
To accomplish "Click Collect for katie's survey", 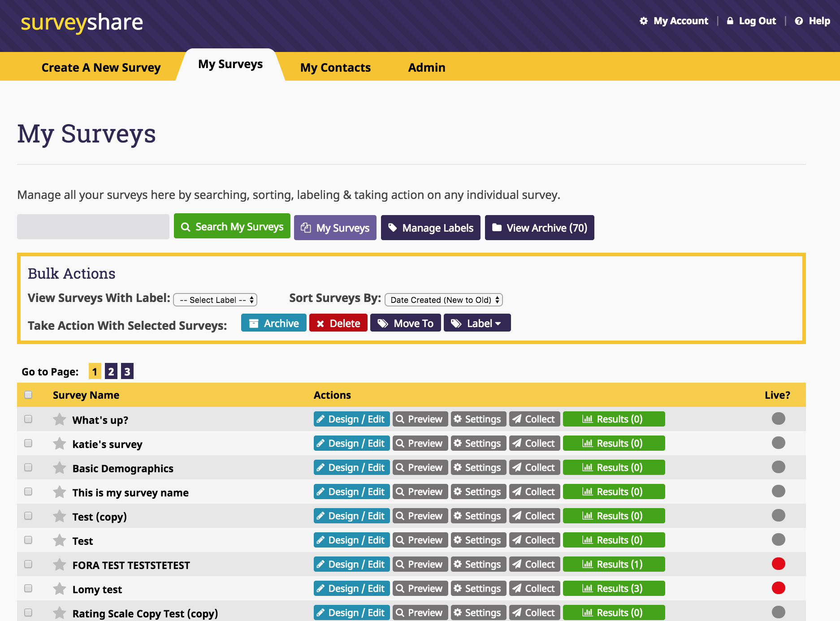I will (534, 443).
